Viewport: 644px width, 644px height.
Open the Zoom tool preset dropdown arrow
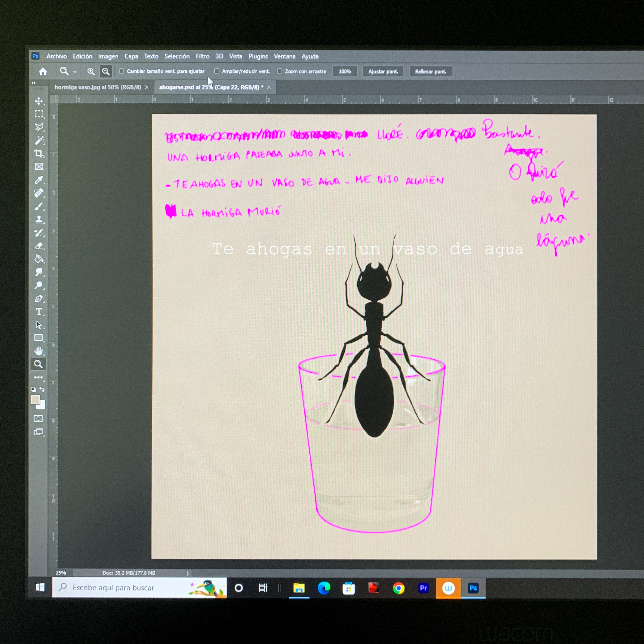point(75,72)
